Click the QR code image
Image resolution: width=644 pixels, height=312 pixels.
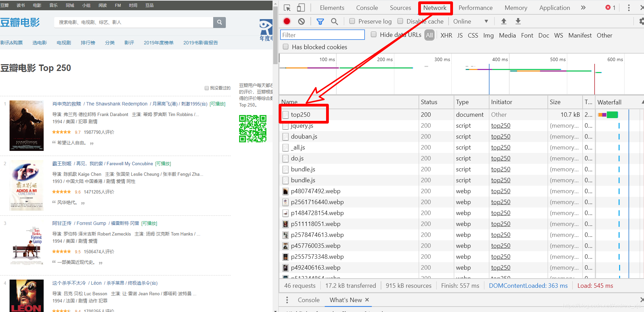pos(253,129)
